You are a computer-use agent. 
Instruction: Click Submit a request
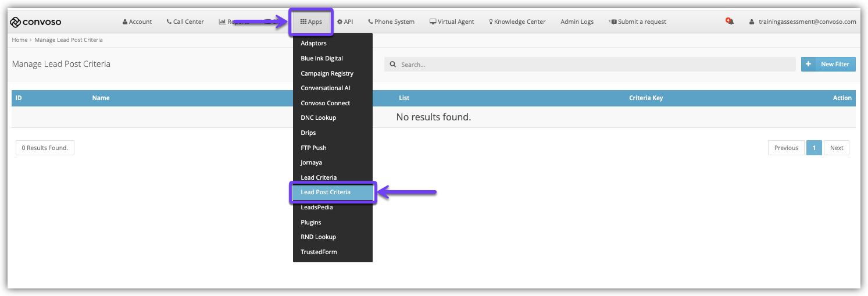coord(637,22)
